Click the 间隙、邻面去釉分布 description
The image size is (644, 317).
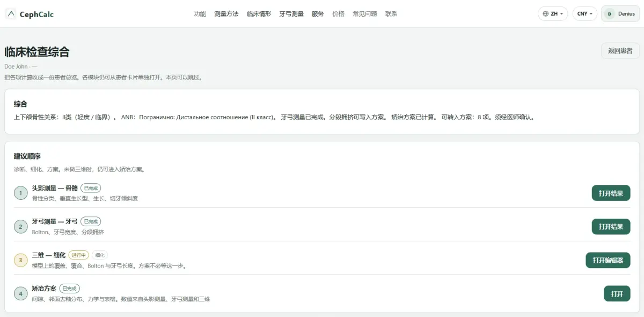point(121,299)
